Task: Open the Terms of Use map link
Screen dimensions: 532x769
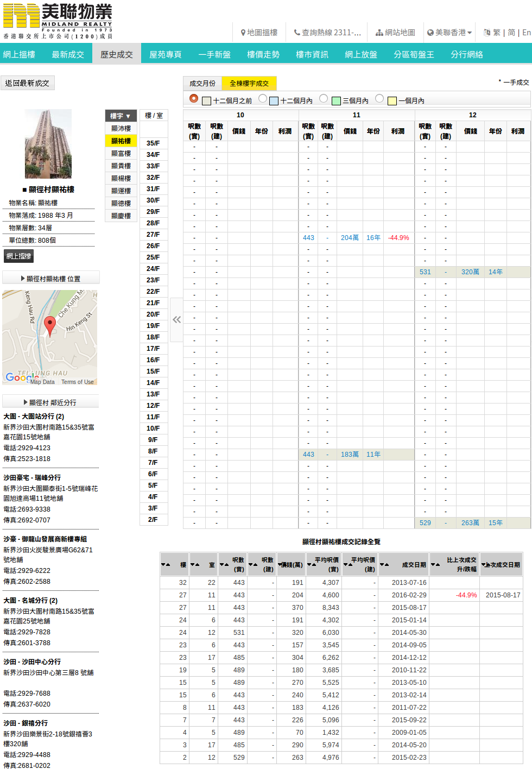Action: coord(77,382)
